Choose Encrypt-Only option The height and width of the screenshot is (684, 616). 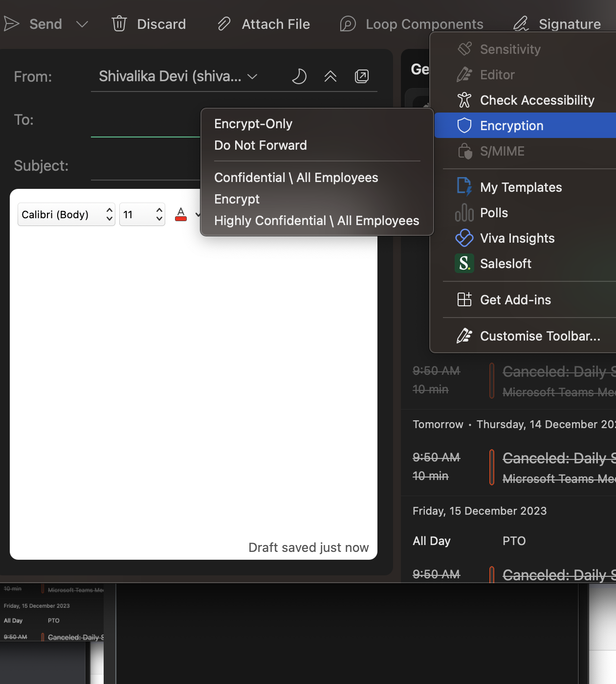253,124
